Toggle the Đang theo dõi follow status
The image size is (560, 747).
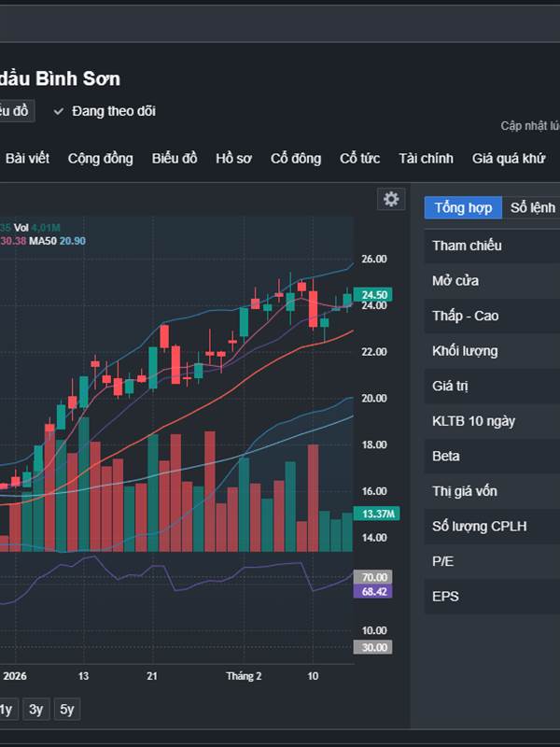105,111
